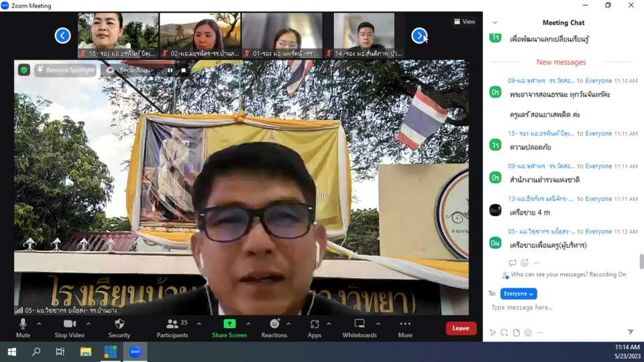Click the chat screenshot capture icon
Image resolution: width=644 pixels, height=362 pixels.
(x=504, y=333)
